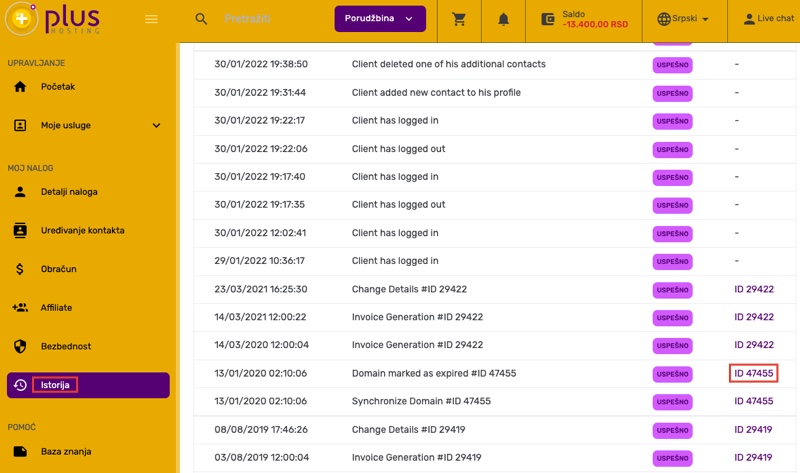Expand the Moje usluge submenu
Image resolution: width=800 pixels, height=473 pixels.
[x=156, y=126]
